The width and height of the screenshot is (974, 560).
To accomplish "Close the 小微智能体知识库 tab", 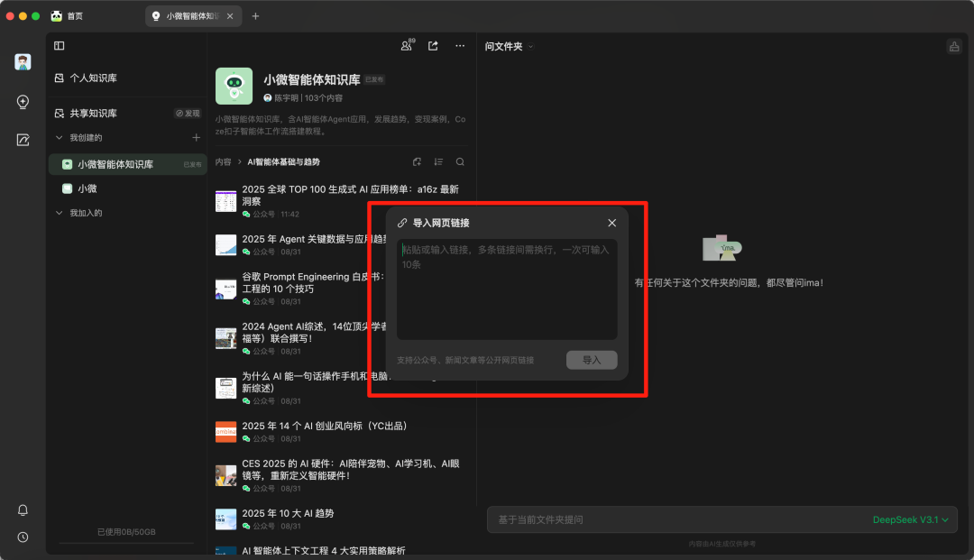I will [230, 16].
